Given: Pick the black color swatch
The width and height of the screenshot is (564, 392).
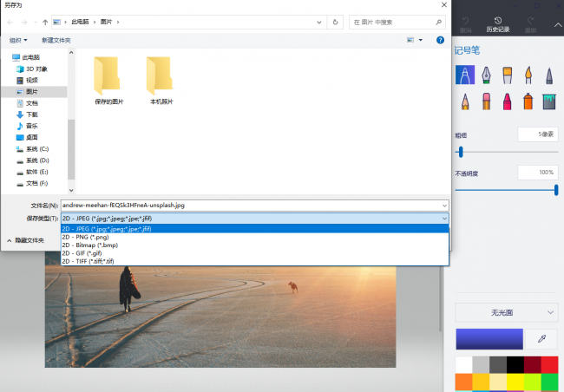Looking at the screenshot, I should pos(515,365).
